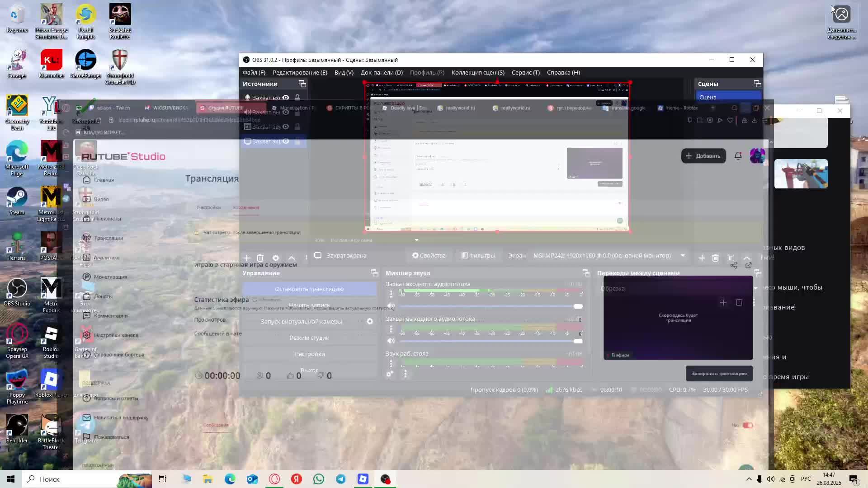This screenshot has width=868, height=488.
Task: Open virtual camera settings gear icon
Action: coord(370,321)
